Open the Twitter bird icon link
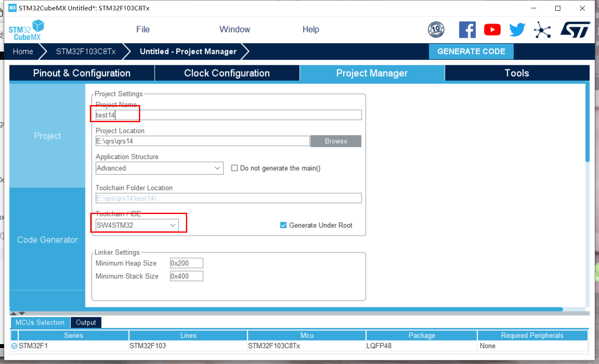The image size is (599, 364). 517,30
